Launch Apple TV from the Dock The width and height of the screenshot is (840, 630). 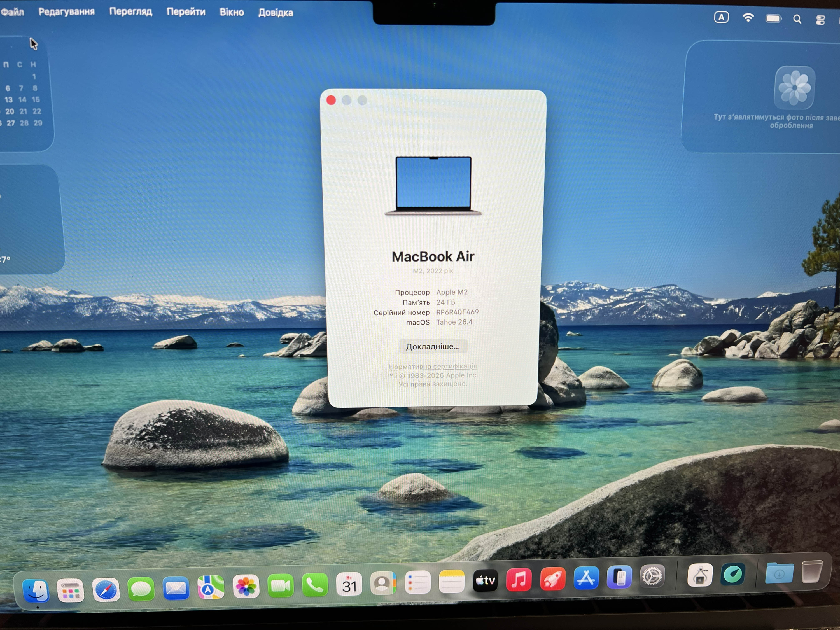tap(485, 581)
